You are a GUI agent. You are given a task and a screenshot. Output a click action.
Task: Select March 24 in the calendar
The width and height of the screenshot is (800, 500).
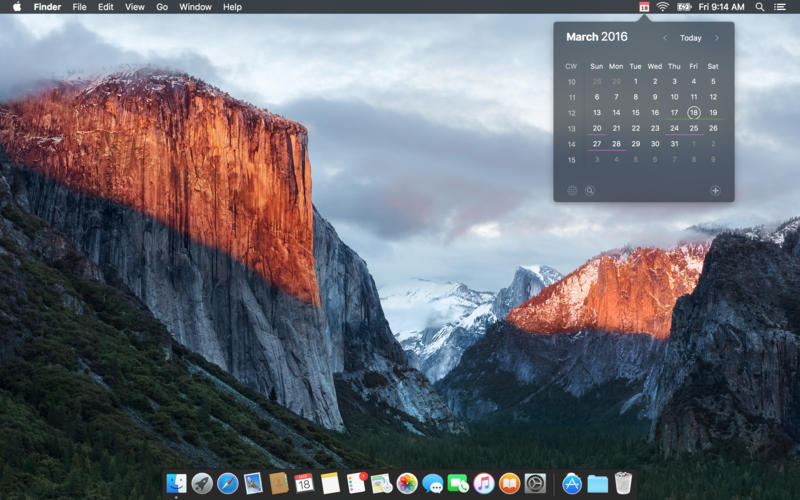(x=674, y=128)
